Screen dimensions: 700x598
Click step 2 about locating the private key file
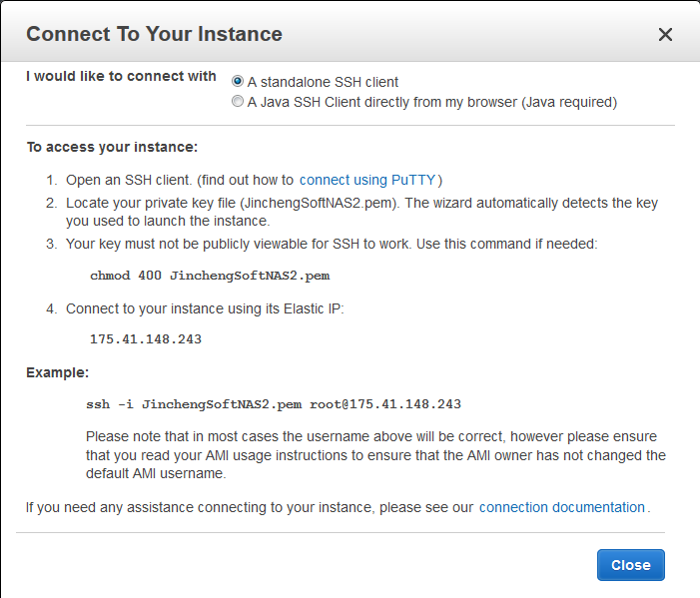pos(359,212)
